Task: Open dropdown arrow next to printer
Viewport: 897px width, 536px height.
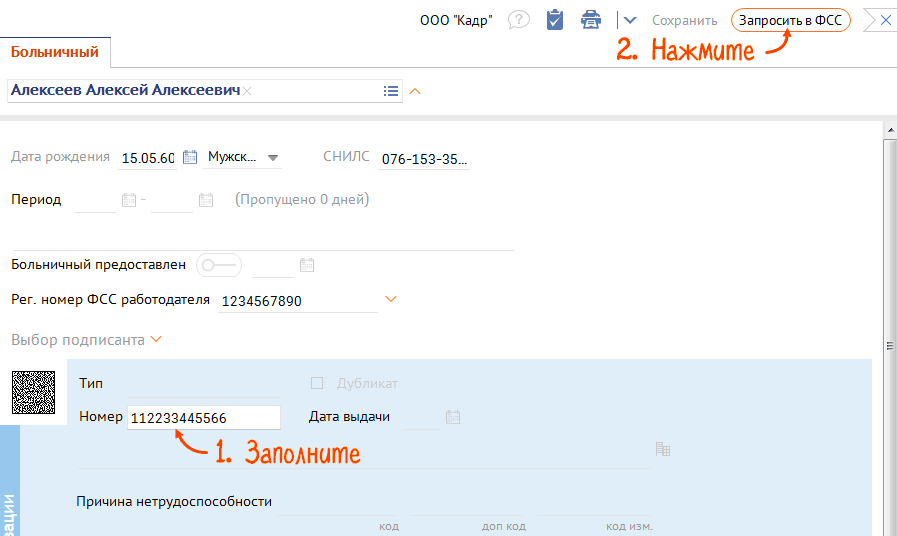Action: pos(630,20)
